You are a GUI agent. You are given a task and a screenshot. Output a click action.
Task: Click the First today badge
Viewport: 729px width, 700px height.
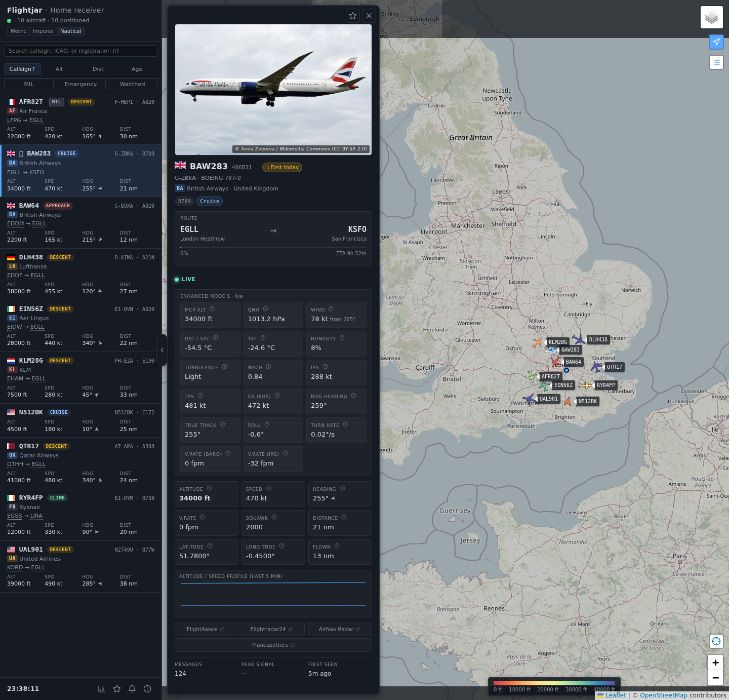(282, 168)
